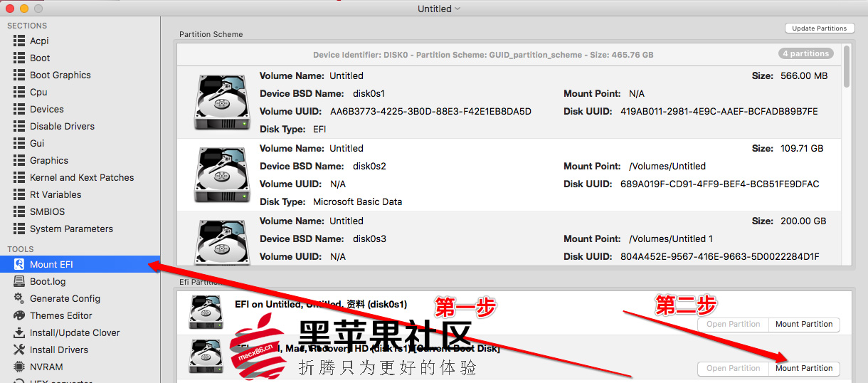Open the Themes Editor icon

click(x=19, y=315)
